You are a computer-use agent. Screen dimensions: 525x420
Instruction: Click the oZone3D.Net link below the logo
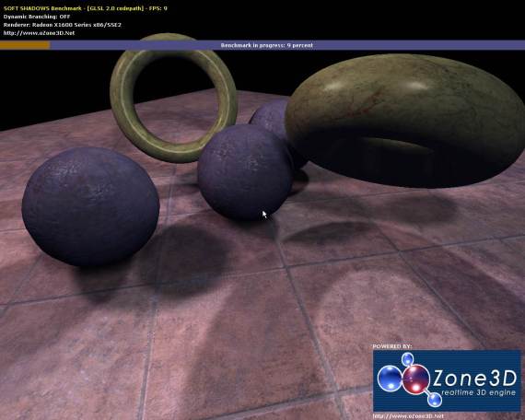click(x=408, y=416)
